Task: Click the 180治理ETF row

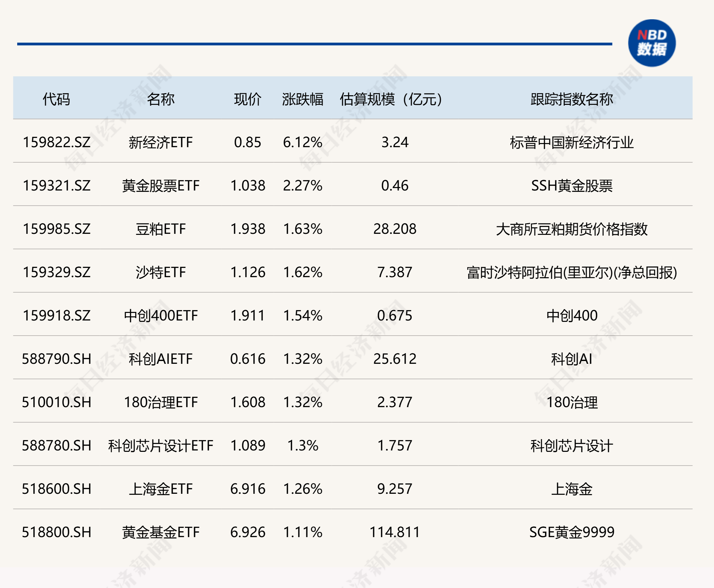Action: (x=162, y=402)
